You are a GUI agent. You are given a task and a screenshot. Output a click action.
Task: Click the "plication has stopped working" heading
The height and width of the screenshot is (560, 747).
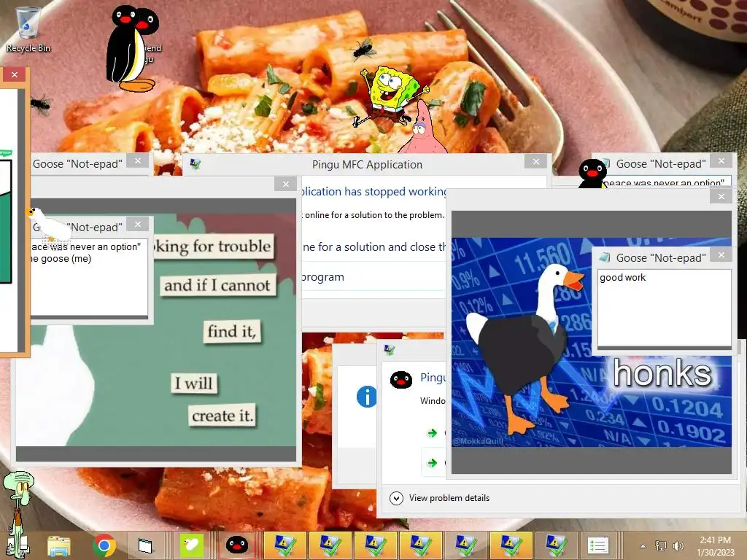click(373, 192)
